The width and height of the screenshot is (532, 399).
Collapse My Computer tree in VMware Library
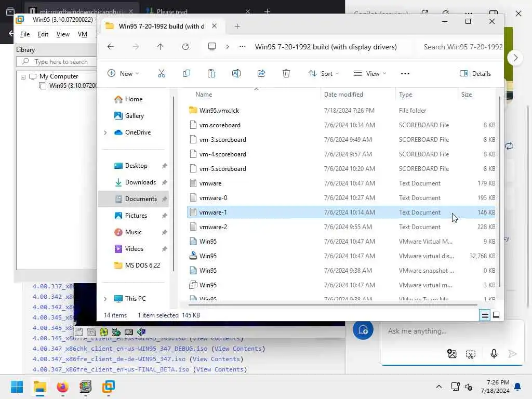tap(23, 77)
